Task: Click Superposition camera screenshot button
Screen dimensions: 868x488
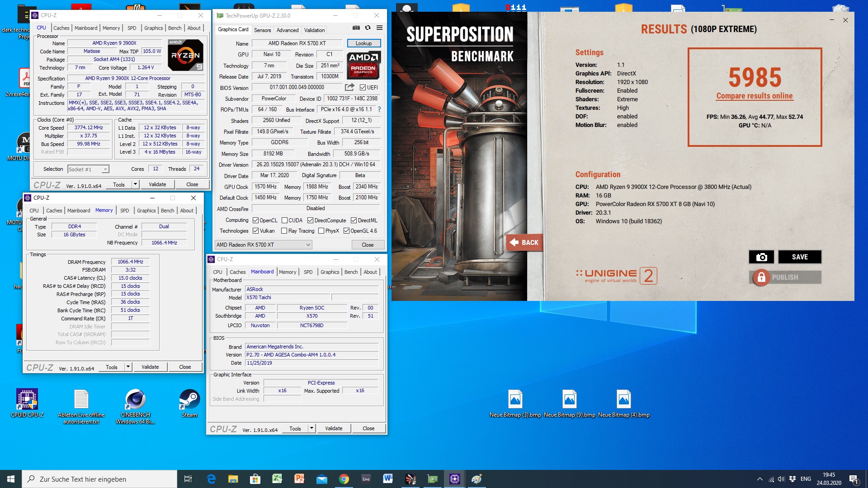Action: coord(761,257)
